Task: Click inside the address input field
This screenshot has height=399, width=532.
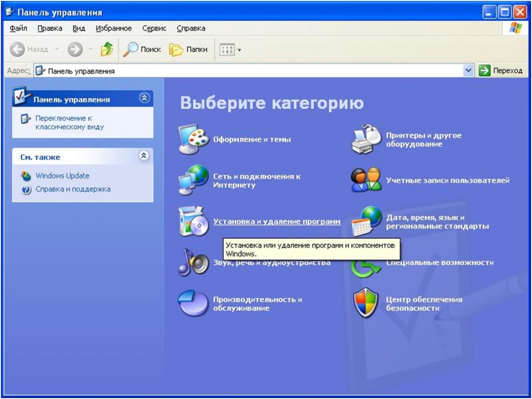Action: click(249, 71)
